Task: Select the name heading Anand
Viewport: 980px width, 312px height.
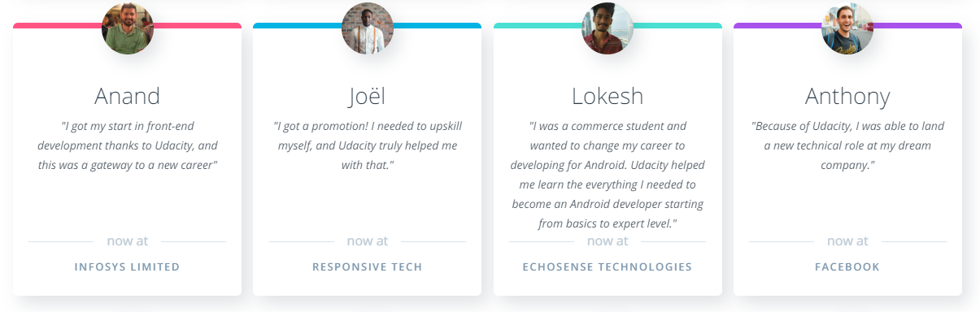Action: [128, 96]
